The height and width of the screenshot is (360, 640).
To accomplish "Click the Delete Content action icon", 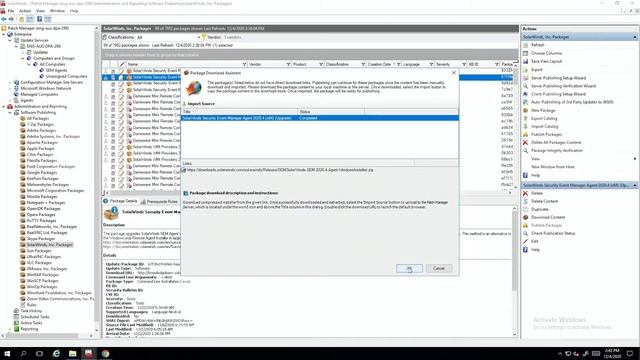I will coord(526,201).
